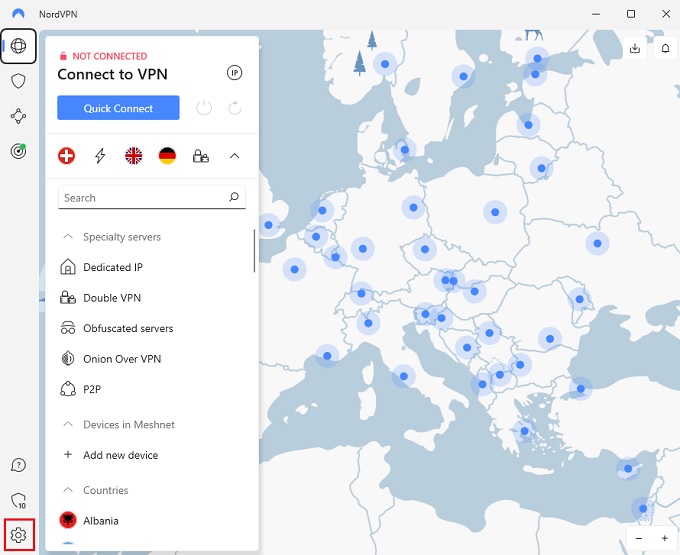Open Settings gear icon
This screenshot has width=680, height=555.
click(x=18, y=535)
